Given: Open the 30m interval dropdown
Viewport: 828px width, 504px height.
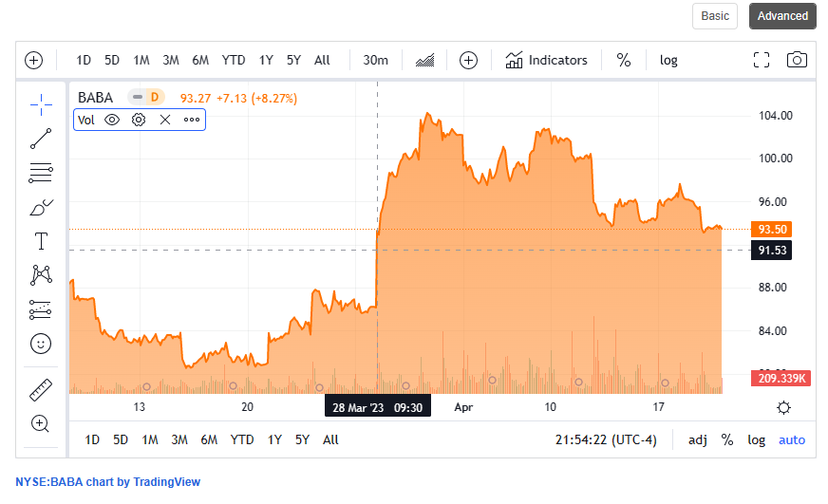Looking at the screenshot, I should point(375,60).
